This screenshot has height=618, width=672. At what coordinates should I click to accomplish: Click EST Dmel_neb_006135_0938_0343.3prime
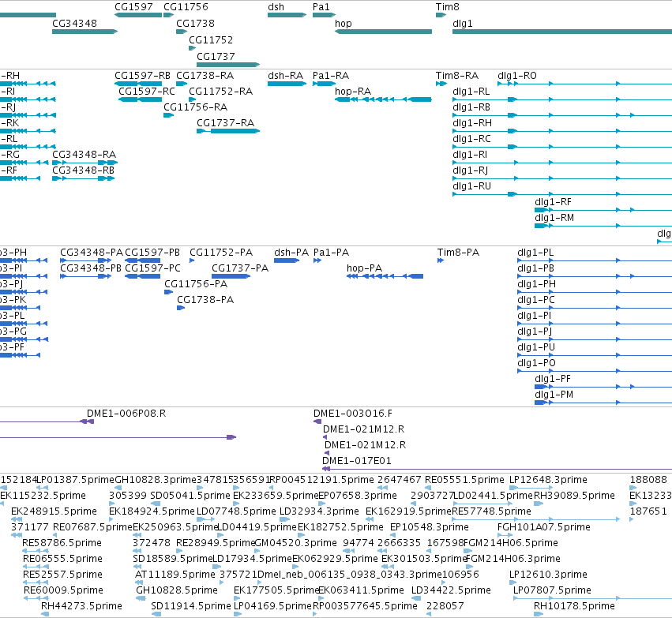[x=349, y=575]
